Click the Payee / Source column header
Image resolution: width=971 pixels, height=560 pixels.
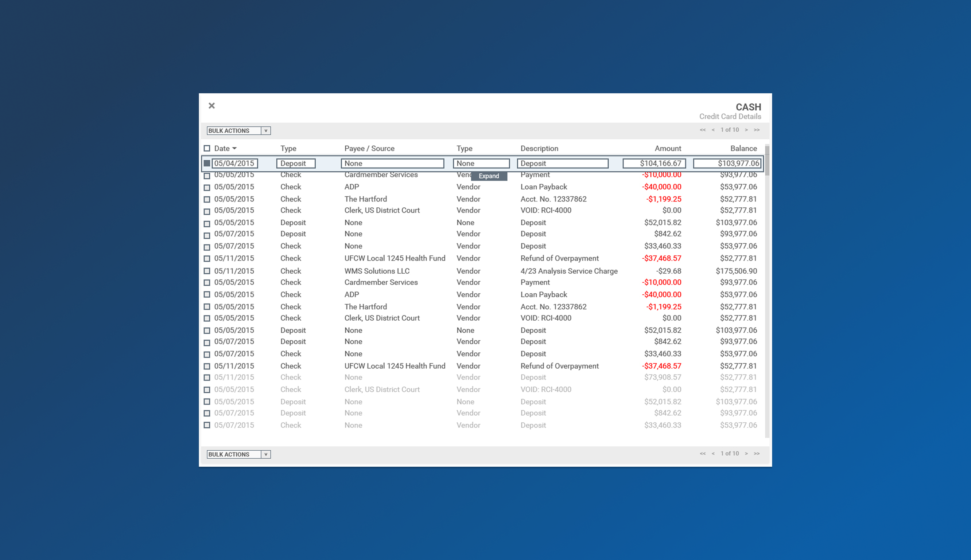click(x=369, y=148)
